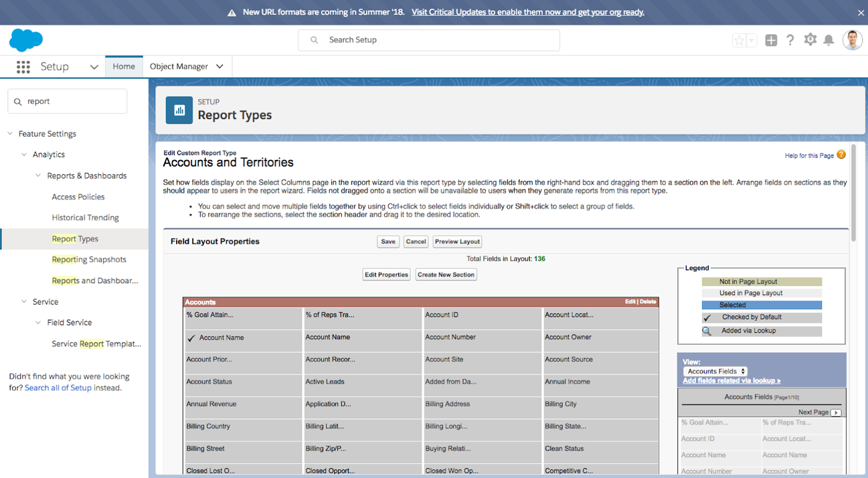Viewport: 868px width, 478px height.
Task: Click Add fields related via lookup link
Action: tap(731, 381)
